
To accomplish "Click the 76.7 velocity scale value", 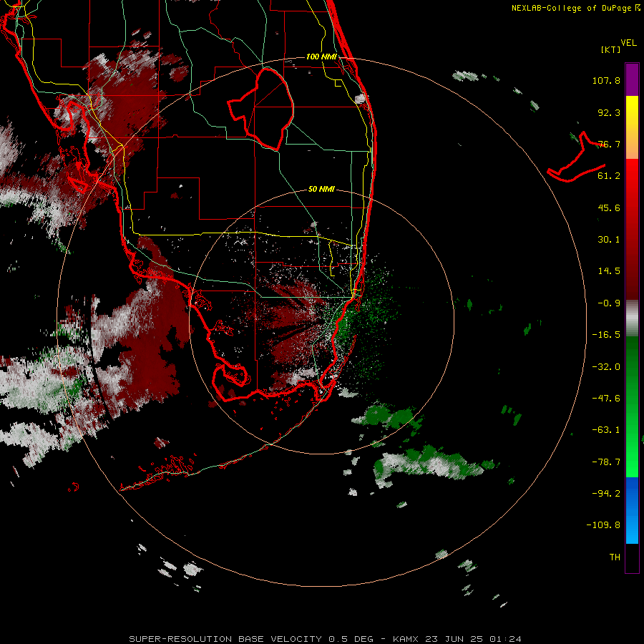I will point(609,144).
